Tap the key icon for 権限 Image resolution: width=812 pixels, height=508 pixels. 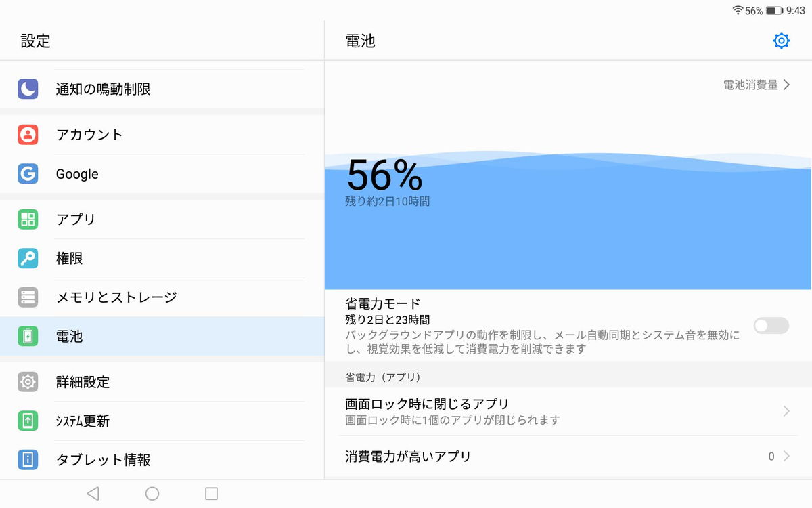coord(28,258)
